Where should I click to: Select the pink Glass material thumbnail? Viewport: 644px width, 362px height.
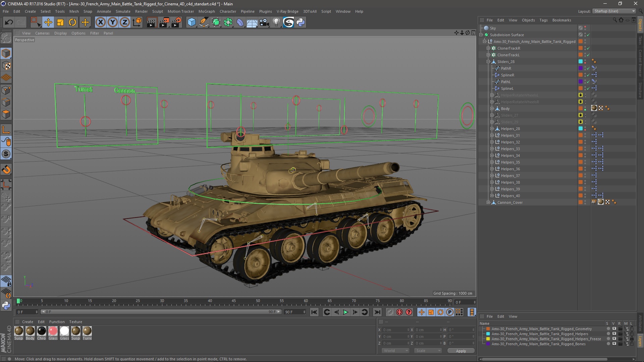53,331
